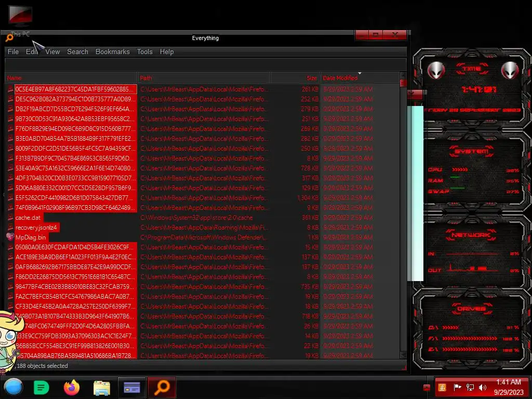Click the file icon beside cache.dat
This screenshot has height=399, width=532.
pyautogui.click(x=10, y=218)
